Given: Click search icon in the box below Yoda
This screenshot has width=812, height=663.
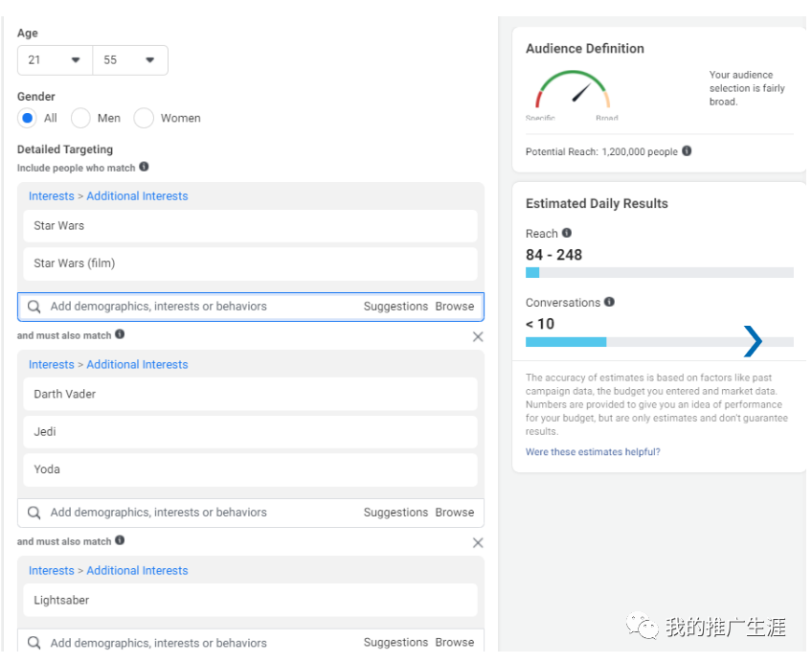Looking at the screenshot, I should pyautogui.click(x=34, y=513).
